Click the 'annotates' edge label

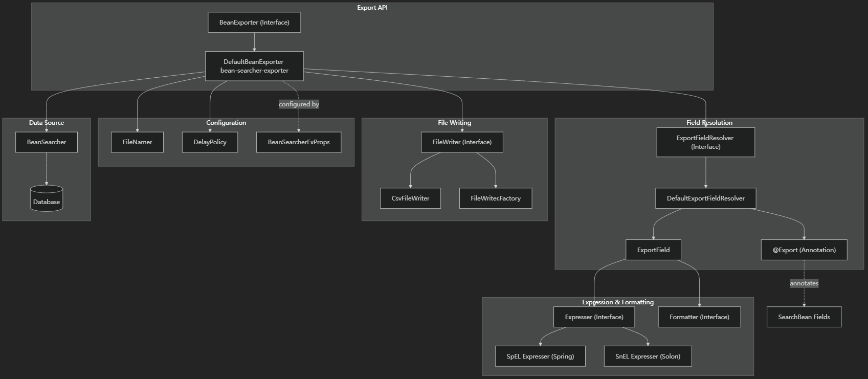pos(804,283)
